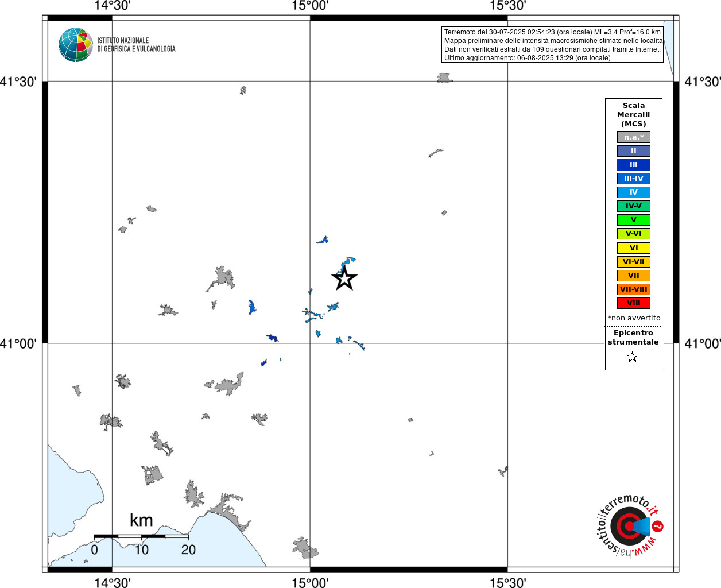Click the '0' scale bar value
This screenshot has width=721, height=588.
94,550
